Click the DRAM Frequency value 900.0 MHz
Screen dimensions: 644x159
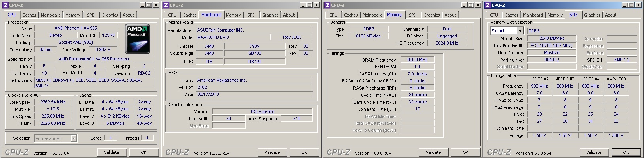(x=417, y=60)
